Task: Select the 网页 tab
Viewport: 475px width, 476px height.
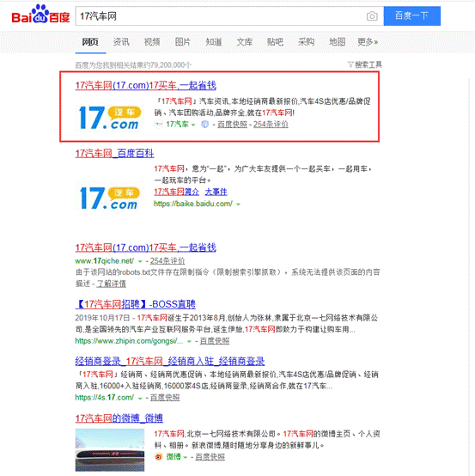Action: click(x=90, y=42)
